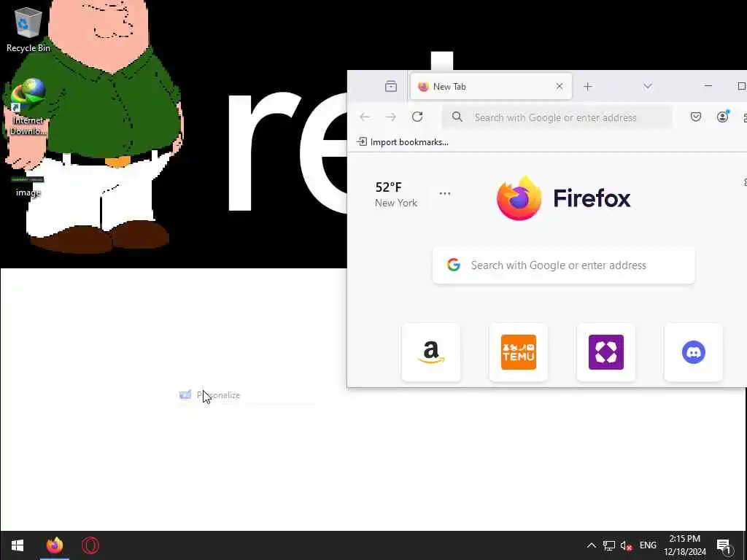Screen dimensions: 747x560
Task: Open the purple diamond shortcut tile
Action: [606, 352]
